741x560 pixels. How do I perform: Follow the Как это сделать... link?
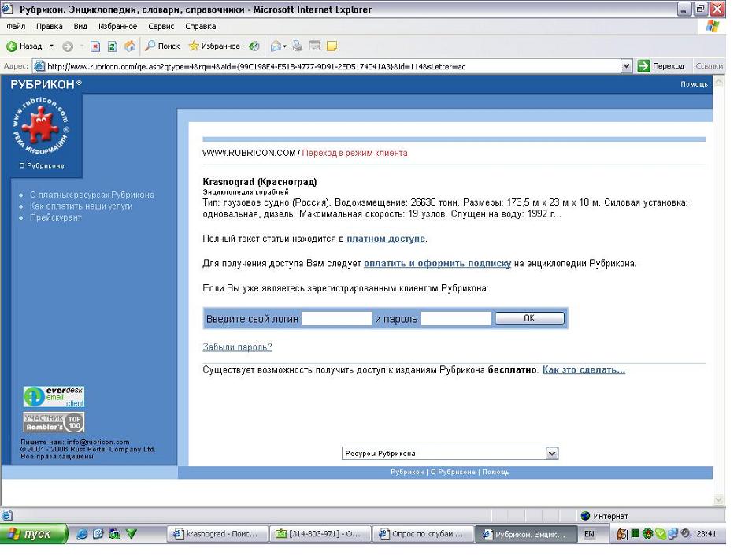click(584, 369)
